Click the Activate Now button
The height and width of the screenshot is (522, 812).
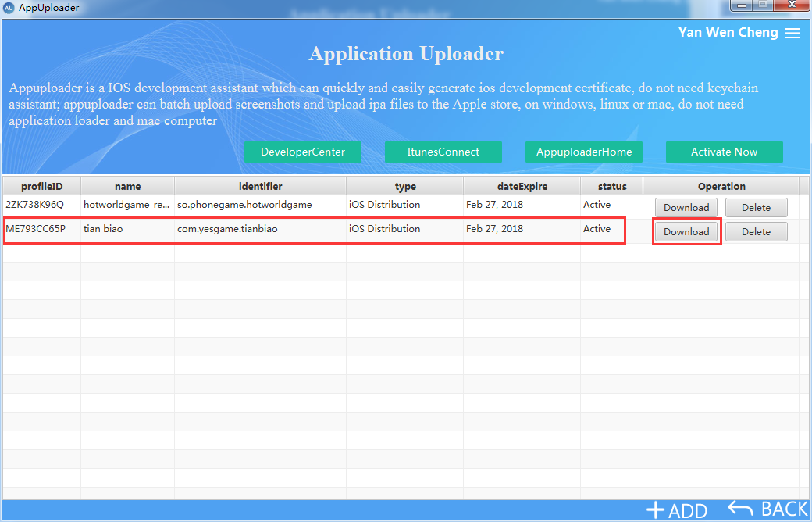724,152
